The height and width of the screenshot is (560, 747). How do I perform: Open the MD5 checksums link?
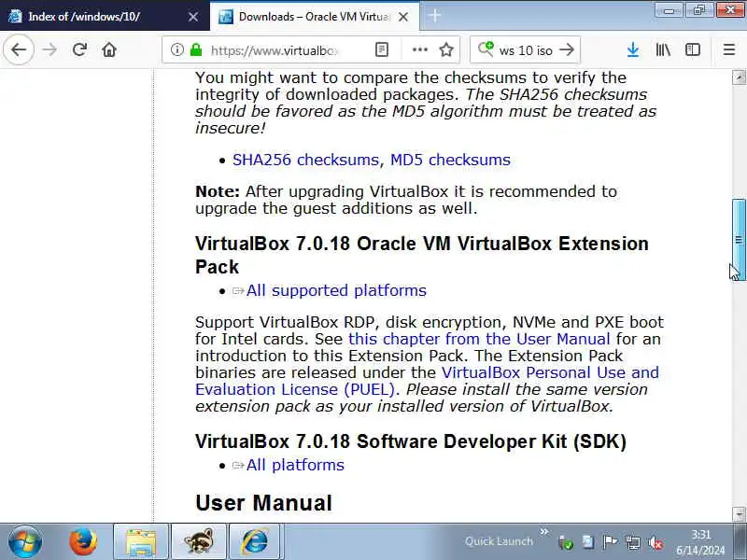450,160
